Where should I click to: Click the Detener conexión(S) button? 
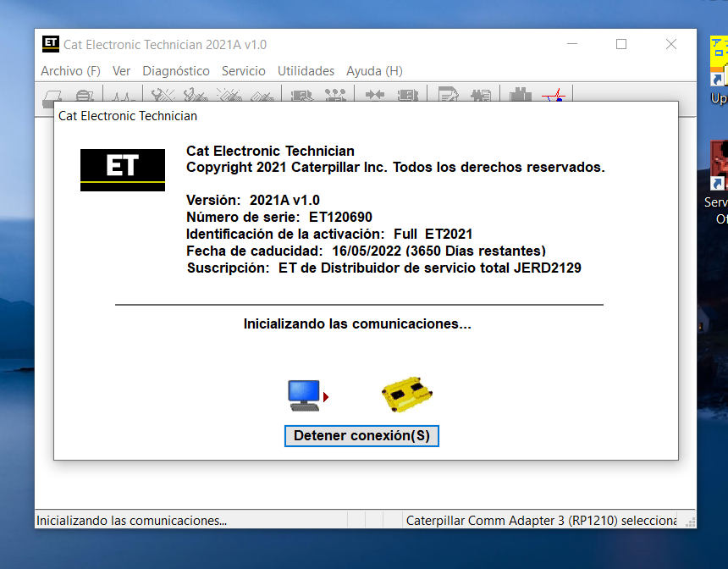click(x=361, y=436)
